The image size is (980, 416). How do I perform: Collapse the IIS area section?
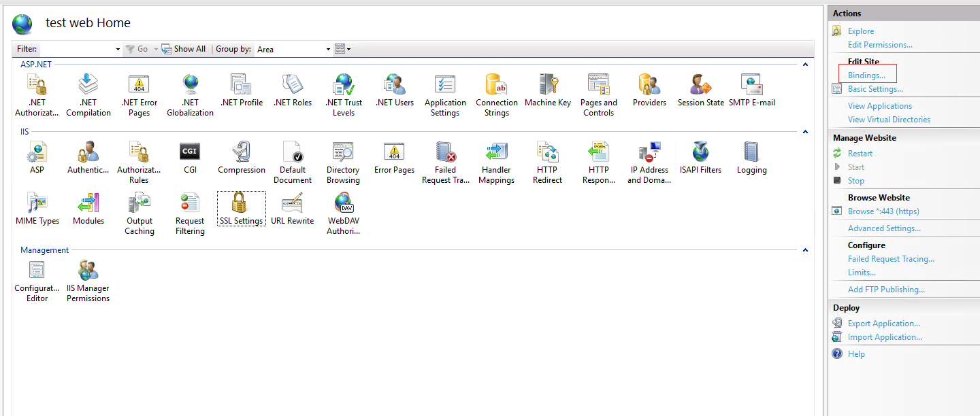(805, 131)
